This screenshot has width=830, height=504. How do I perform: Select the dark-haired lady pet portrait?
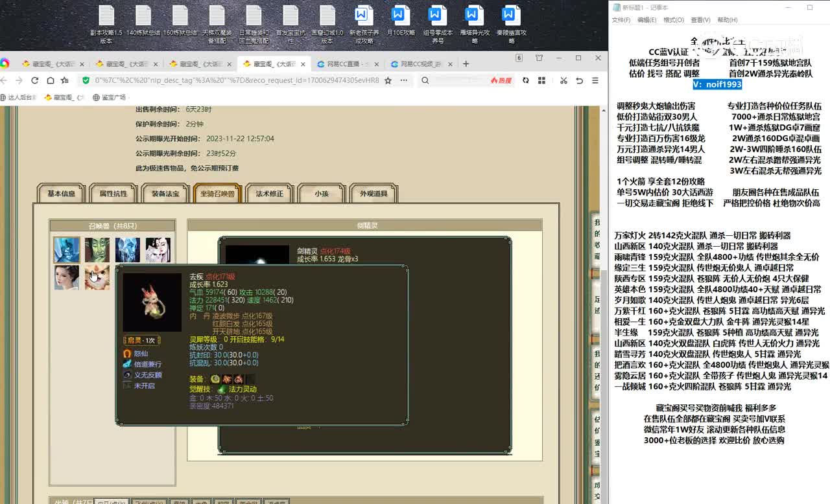[66, 277]
